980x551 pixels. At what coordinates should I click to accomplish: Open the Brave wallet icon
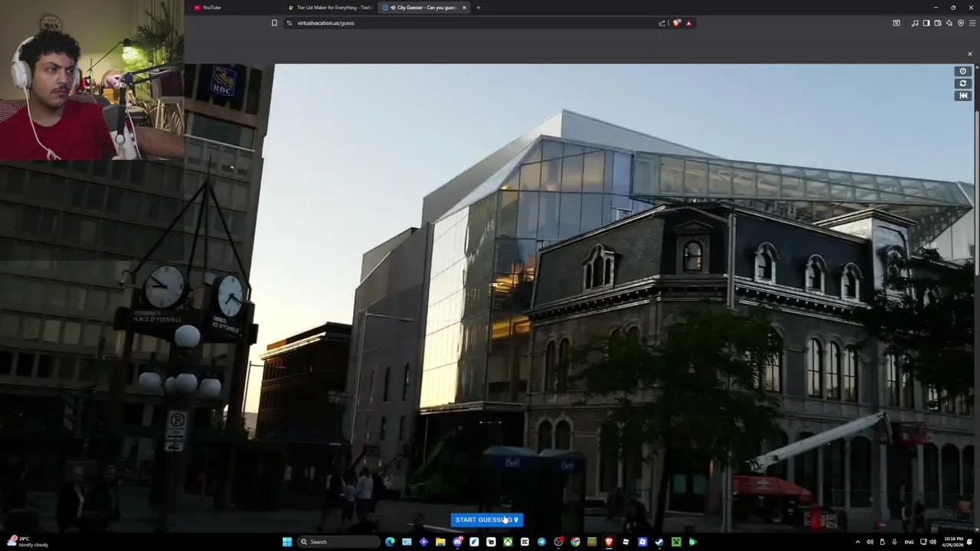[937, 23]
